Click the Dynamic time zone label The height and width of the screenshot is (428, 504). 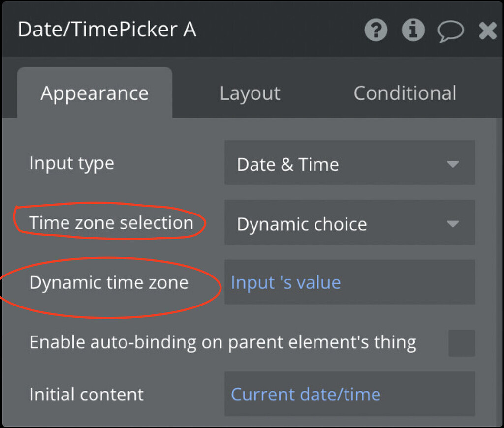tap(109, 282)
